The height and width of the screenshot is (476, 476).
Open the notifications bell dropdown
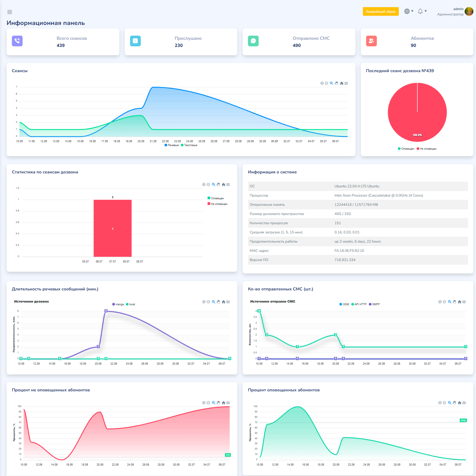point(422,11)
